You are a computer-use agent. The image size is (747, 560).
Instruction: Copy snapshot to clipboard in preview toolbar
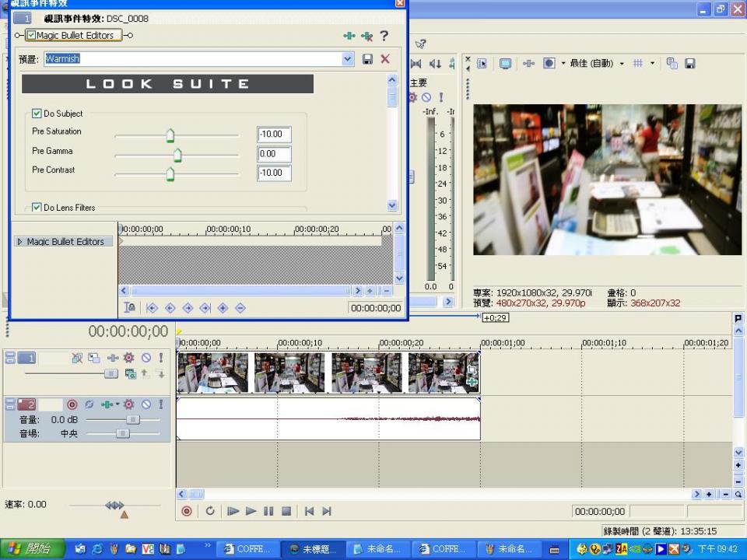pos(672,64)
